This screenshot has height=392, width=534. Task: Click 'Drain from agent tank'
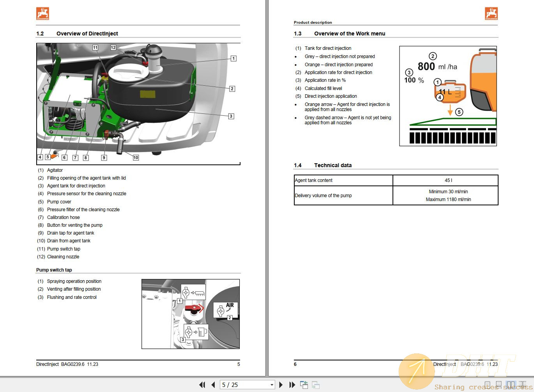[x=69, y=241]
